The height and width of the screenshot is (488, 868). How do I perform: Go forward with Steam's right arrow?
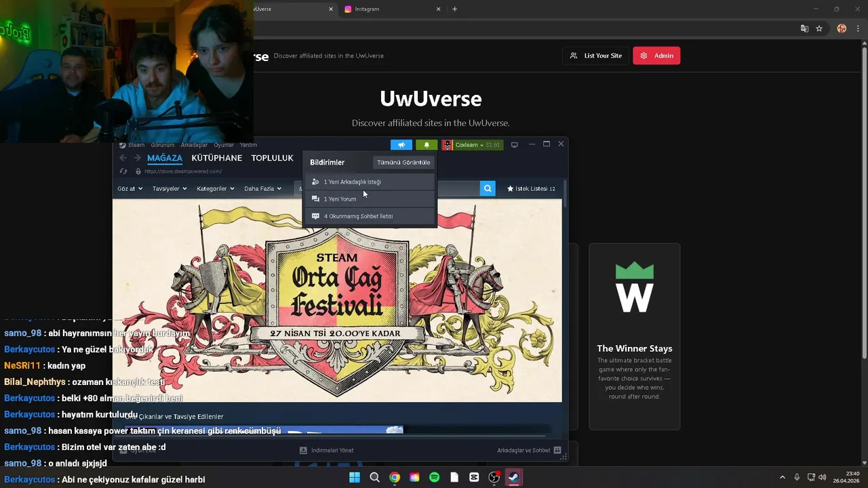point(136,158)
